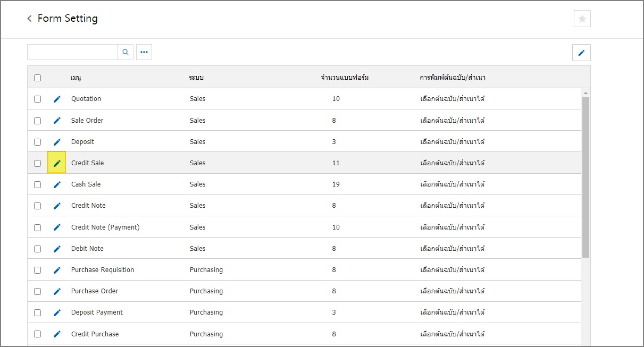
Task: Tick the Purchase Requisition checkbox
Action: point(37,270)
